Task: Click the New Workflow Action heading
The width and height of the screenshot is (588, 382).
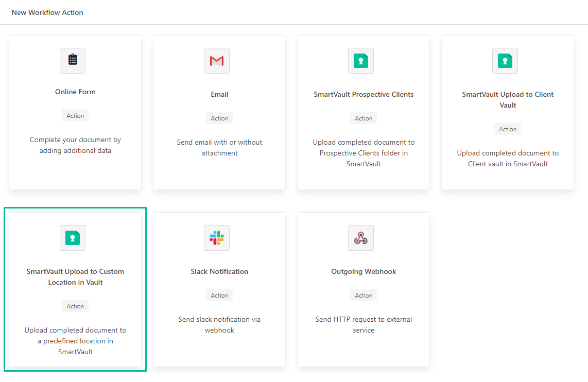Action: click(x=47, y=12)
